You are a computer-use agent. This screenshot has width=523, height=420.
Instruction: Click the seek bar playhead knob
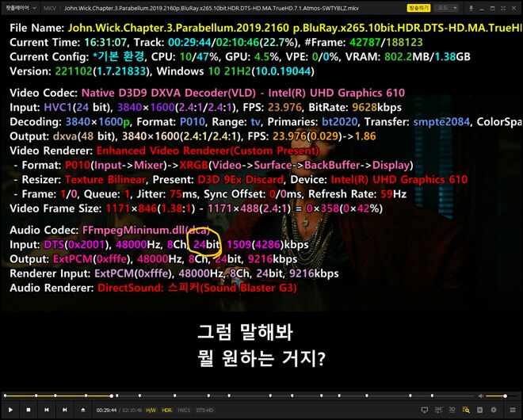(112, 396)
